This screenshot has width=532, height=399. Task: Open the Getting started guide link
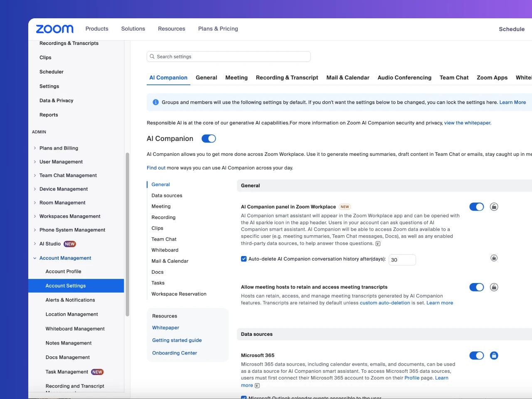click(177, 340)
